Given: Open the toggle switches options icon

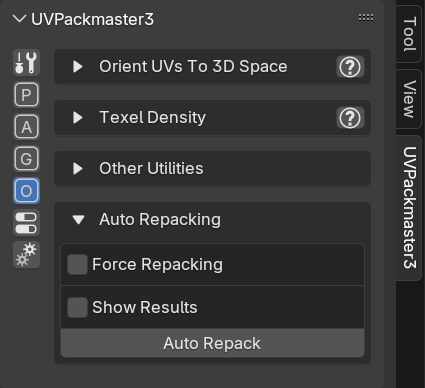Looking at the screenshot, I should [26, 223].
